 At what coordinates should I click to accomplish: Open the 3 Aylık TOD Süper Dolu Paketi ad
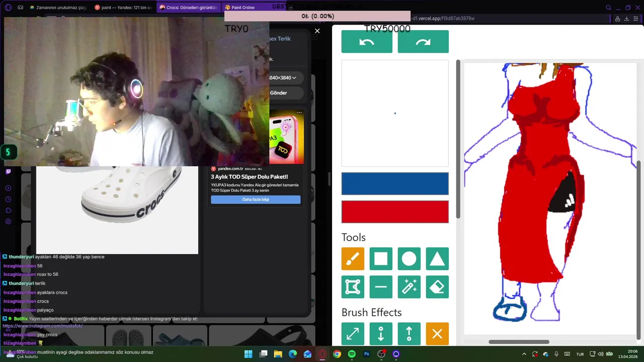250,177
